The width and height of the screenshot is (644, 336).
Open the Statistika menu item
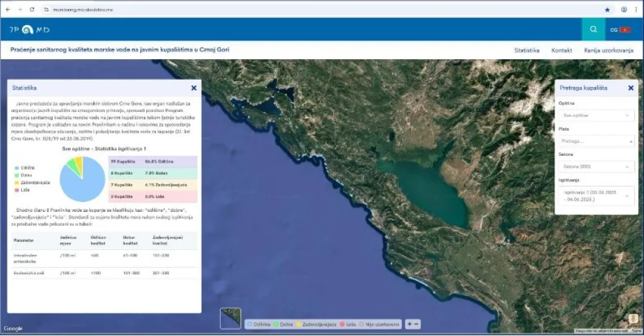tap(527, 50)
